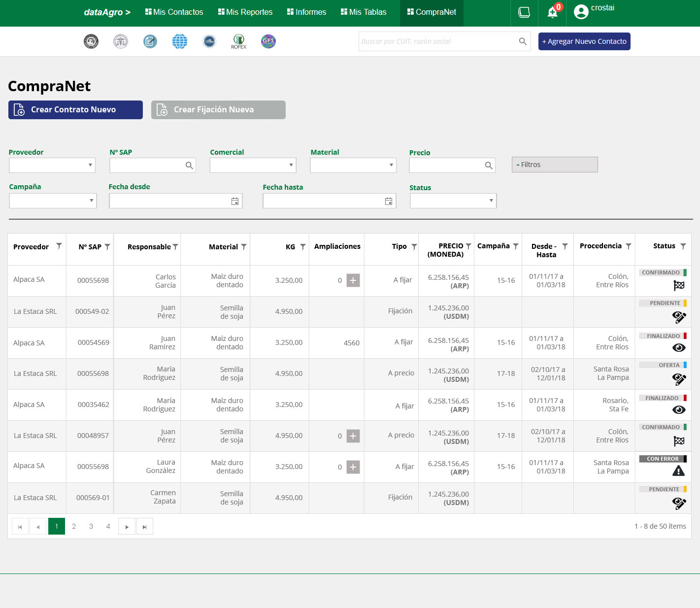Jump to last page arrow
This screenshot has height=608, width=700.
pos(144,527)
